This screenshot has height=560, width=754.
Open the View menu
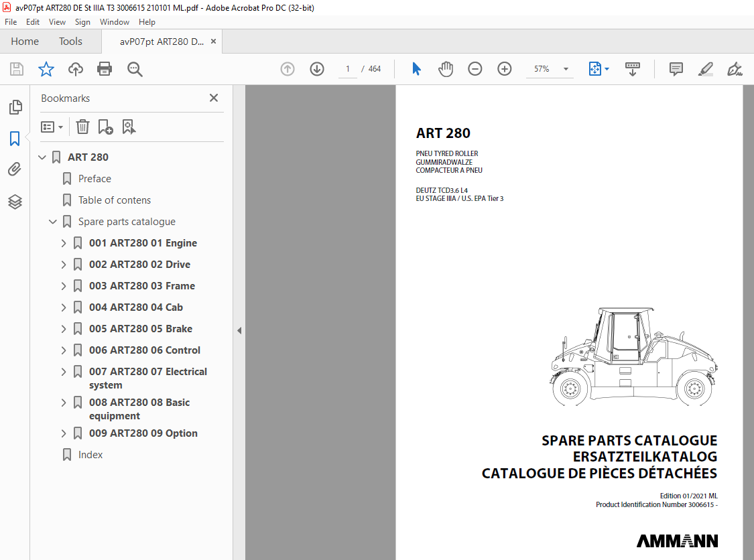click(x=57, y=22)
